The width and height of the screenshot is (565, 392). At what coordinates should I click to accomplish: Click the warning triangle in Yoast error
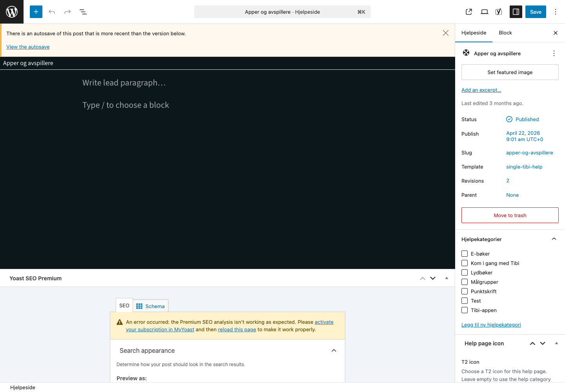click(120, 322)
